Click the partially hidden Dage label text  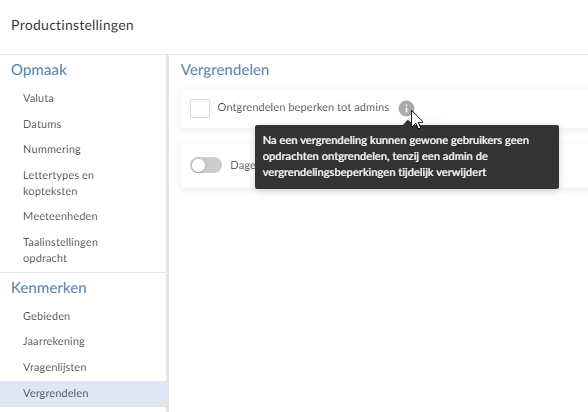coord(242,165)
